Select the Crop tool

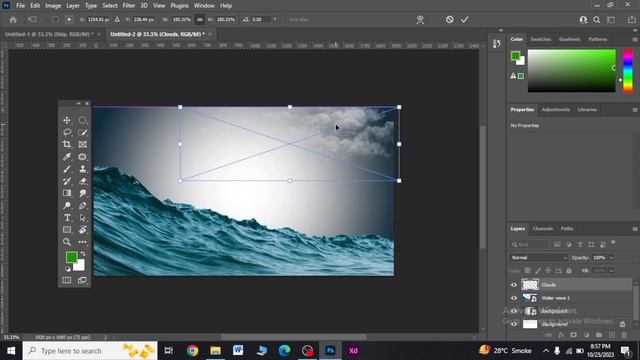click(x=67, y=144)
